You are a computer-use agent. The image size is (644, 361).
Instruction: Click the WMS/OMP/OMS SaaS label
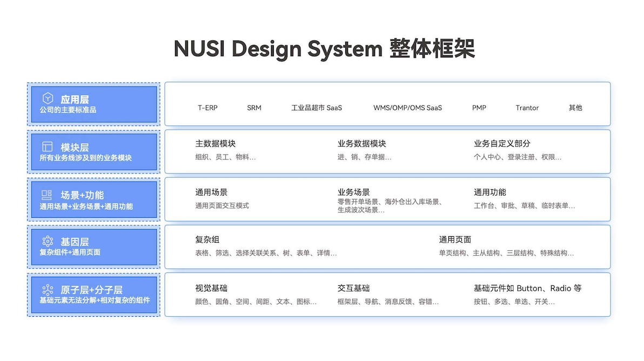pos(408,108)
